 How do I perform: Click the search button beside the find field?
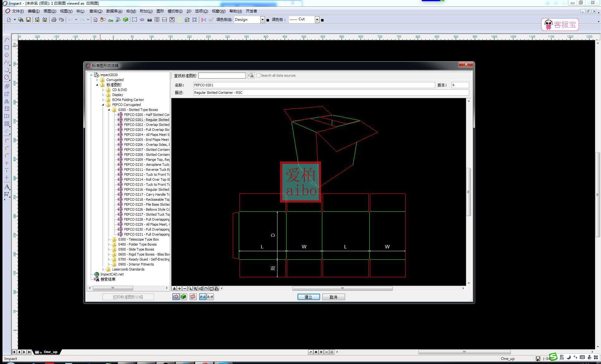251,75
